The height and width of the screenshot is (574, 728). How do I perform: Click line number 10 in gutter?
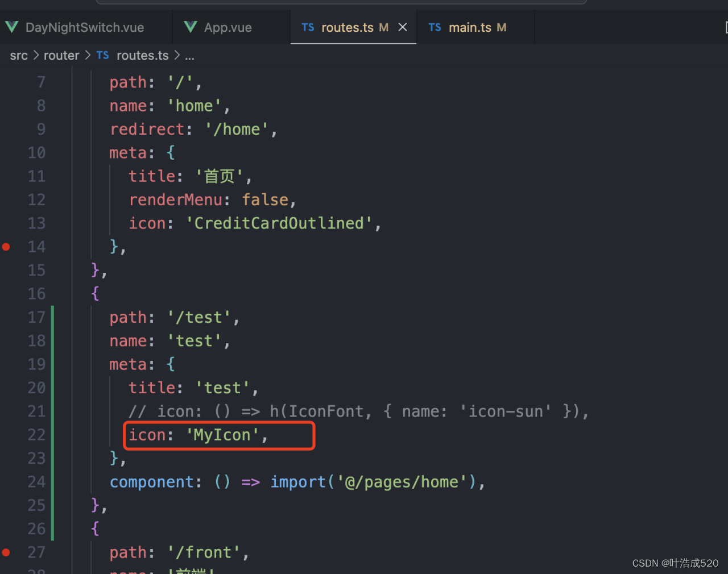(36, 153)
